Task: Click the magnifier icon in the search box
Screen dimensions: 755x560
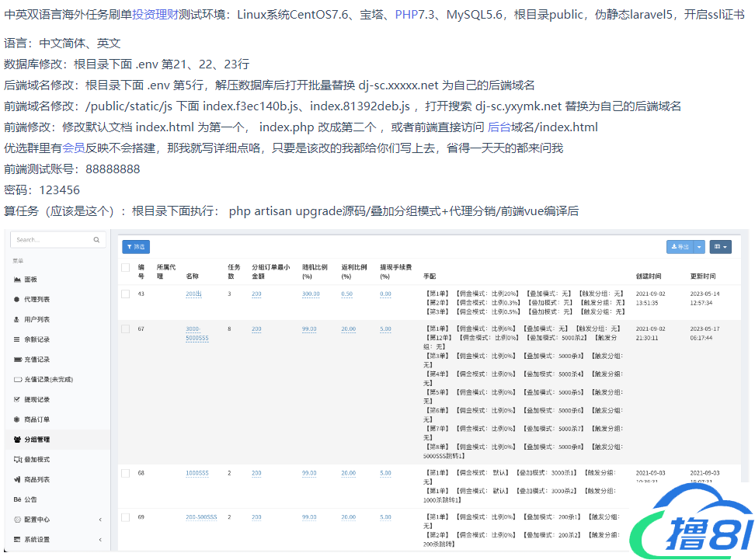Action: coord(96,241)
